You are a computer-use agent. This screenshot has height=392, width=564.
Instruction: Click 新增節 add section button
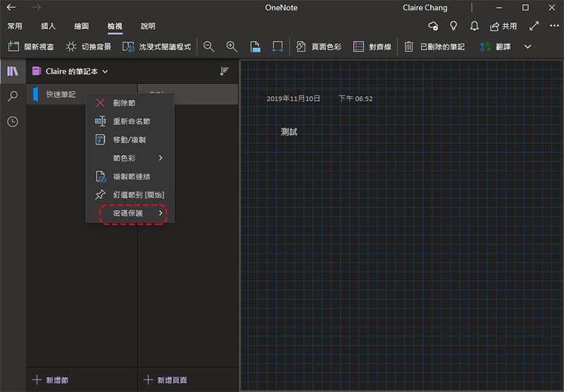(50, 380)
